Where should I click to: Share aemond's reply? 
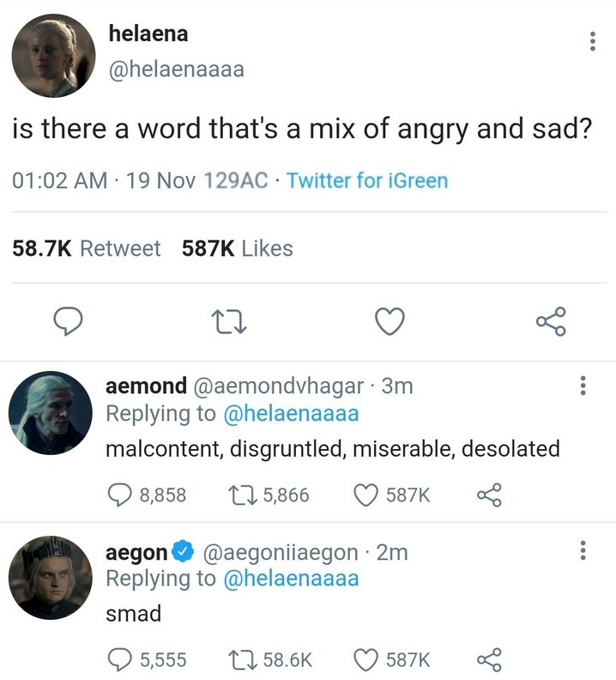[x=488, y=495]
